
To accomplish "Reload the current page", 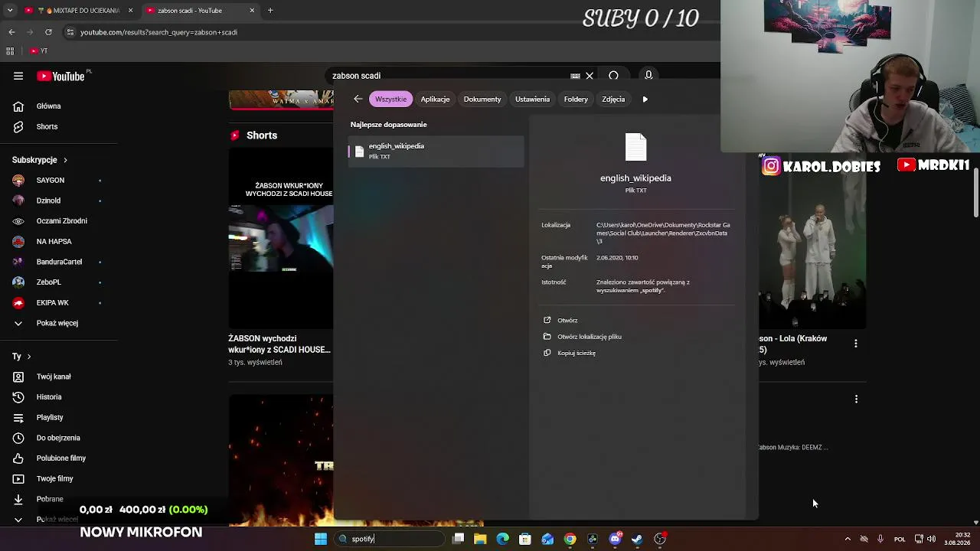I will click(48, 32).
